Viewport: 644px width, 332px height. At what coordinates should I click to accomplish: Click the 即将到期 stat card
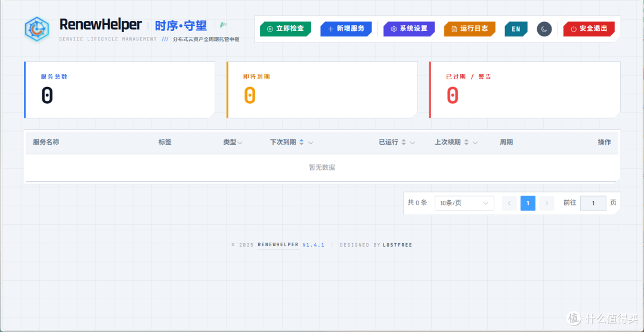point(322,90)
